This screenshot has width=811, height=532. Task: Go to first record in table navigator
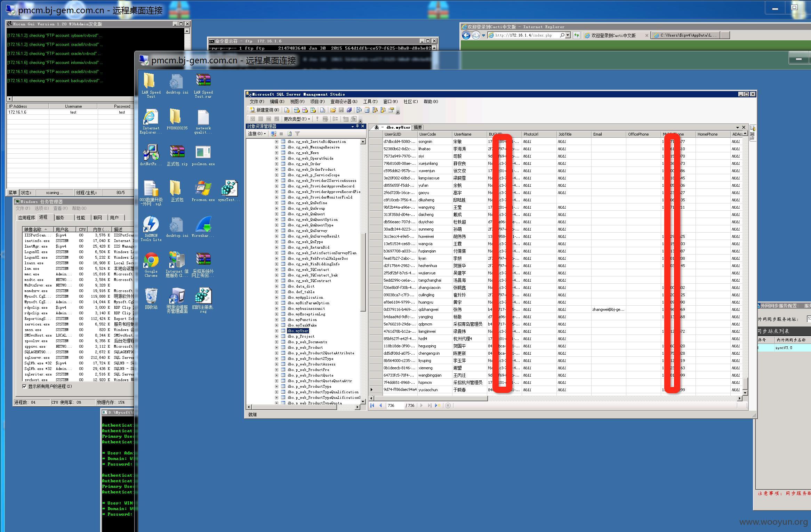372,405
